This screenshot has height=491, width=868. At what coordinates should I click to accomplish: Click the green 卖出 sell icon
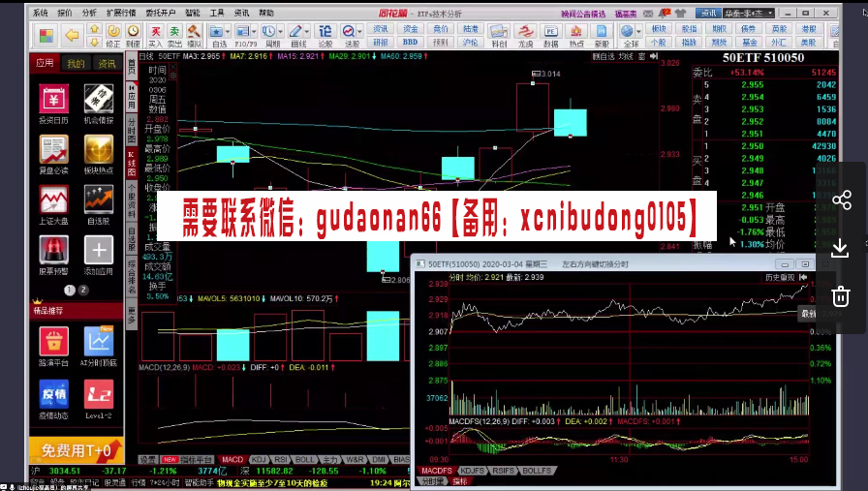(174, 36)
